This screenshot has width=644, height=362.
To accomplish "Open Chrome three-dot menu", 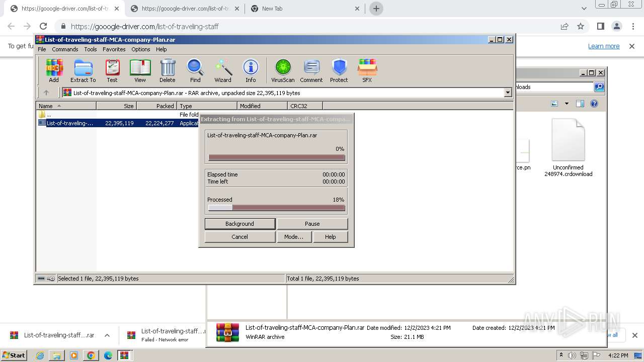I will [x=633, y=26].
